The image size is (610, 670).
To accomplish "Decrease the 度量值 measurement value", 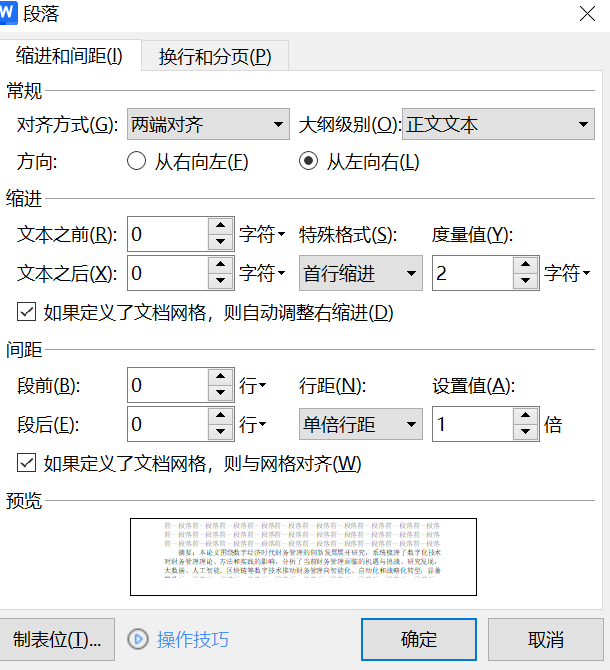I will (x=525, y=281).
